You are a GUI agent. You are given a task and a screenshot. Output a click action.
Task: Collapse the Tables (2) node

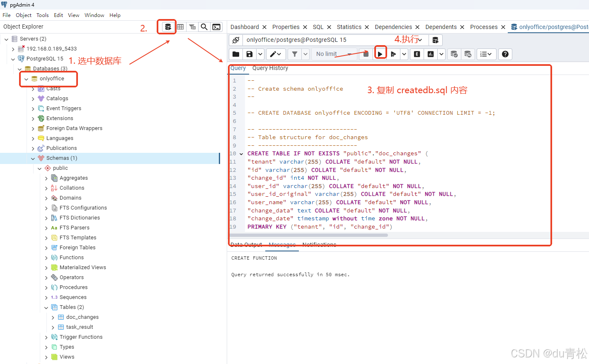[x=46, y=307]
